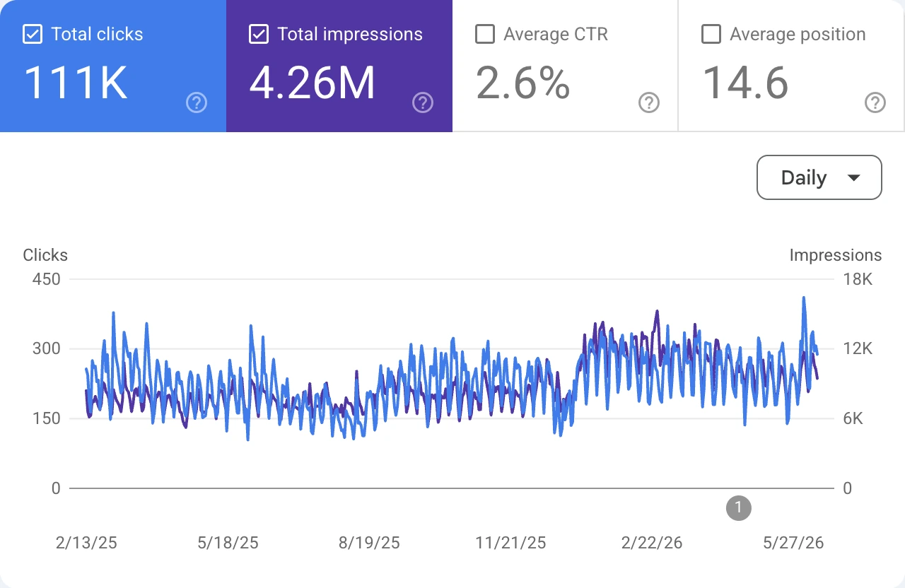
Task: Open help icon on Average CTR card
Action: coord(649,103)
